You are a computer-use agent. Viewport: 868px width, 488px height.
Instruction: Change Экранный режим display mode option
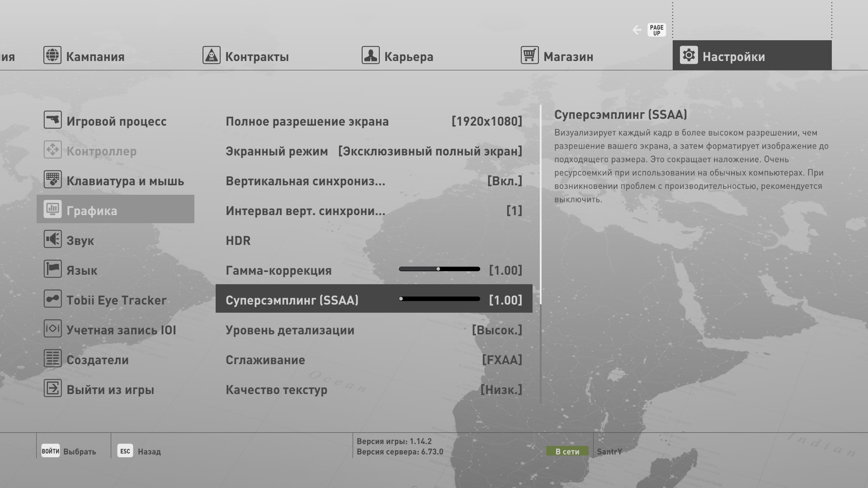coord(374,150)
